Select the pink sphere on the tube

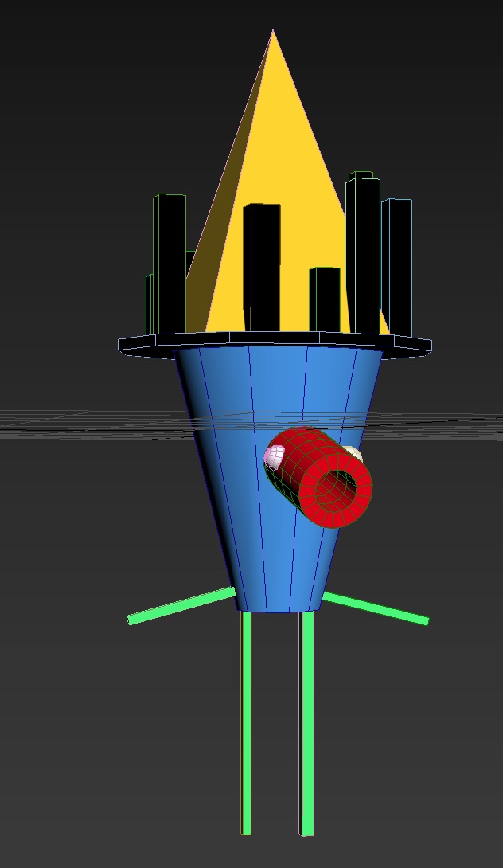(x=273, y=457)
